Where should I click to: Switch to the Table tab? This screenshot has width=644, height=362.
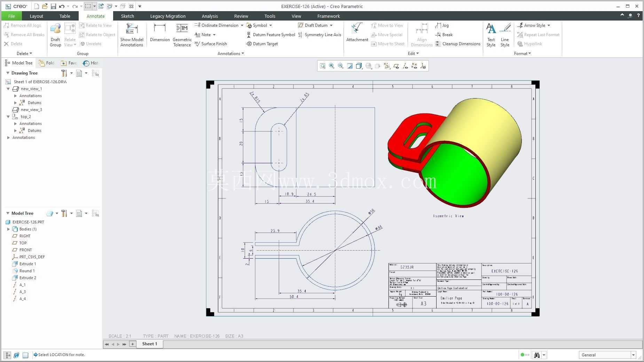65,16
